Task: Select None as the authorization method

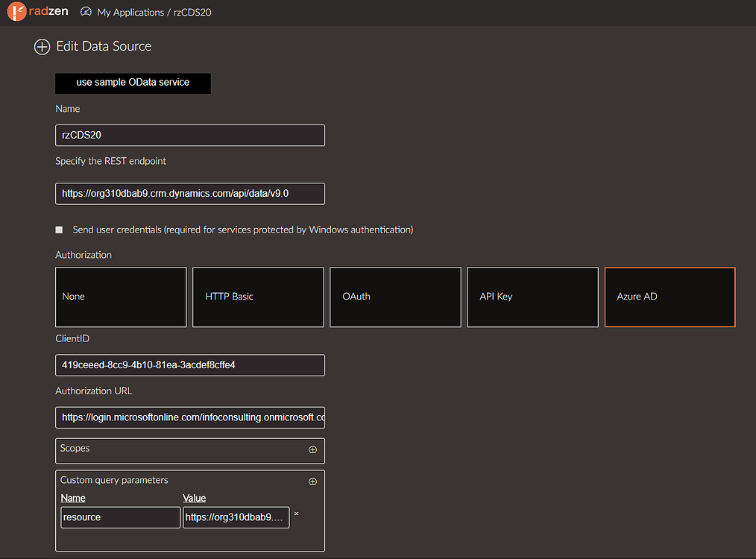Action: (120, 297)
